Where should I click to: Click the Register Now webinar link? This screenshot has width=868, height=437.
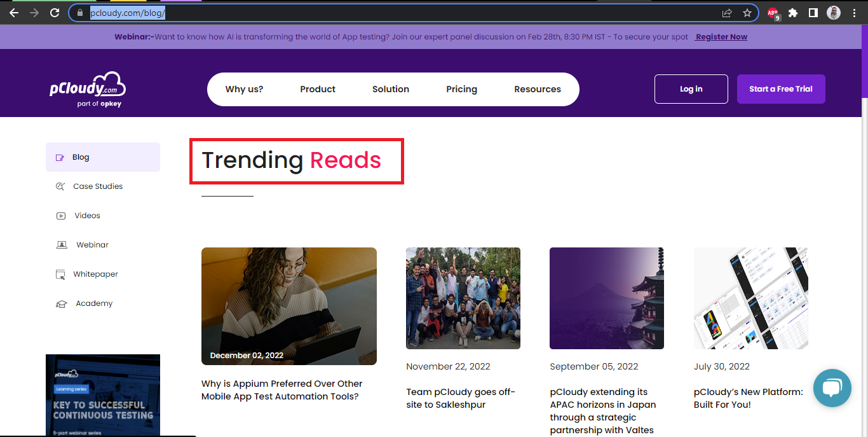click(x=721, y=37)
